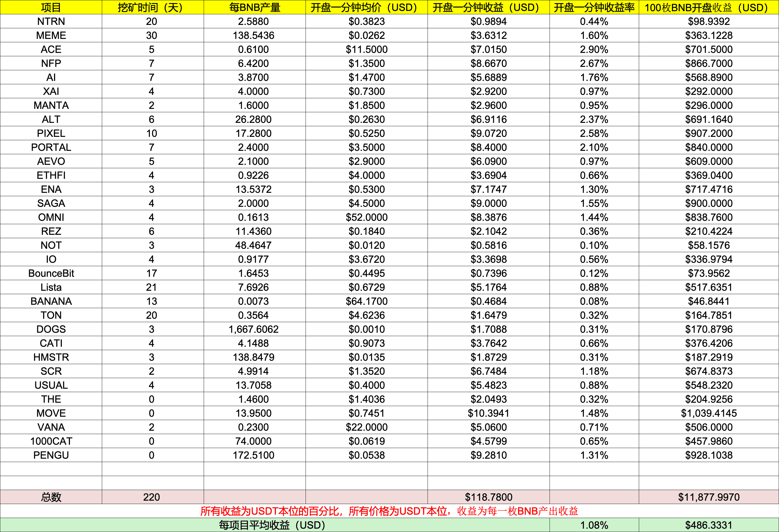Screen dimensions: 779x532
Task: Click the 每BNB产量 header cell
Action: pyautogui.click(x=254, y=7)
